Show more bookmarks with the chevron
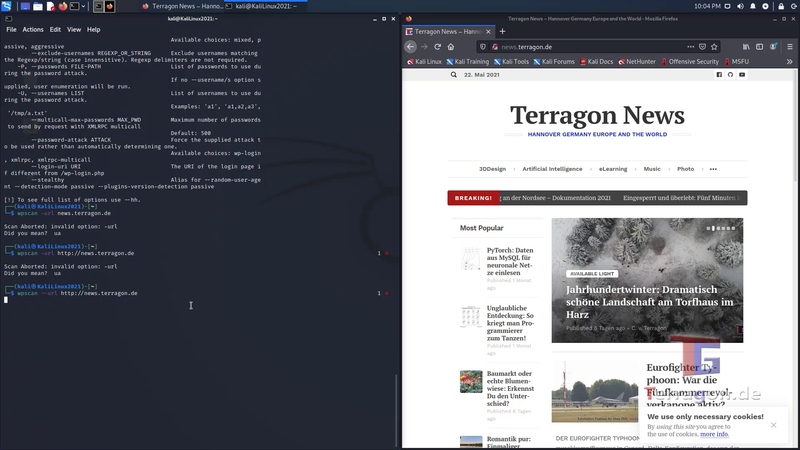Screen dimensions: 800x450 (x=789, y=62)
